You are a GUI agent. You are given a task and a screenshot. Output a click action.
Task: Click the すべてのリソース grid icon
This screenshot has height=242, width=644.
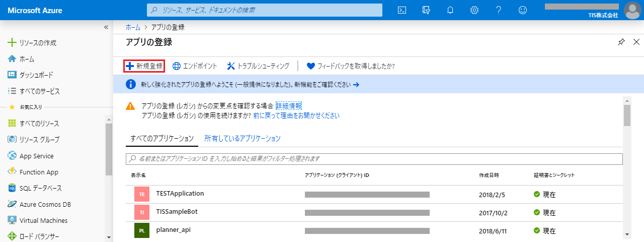12,124
